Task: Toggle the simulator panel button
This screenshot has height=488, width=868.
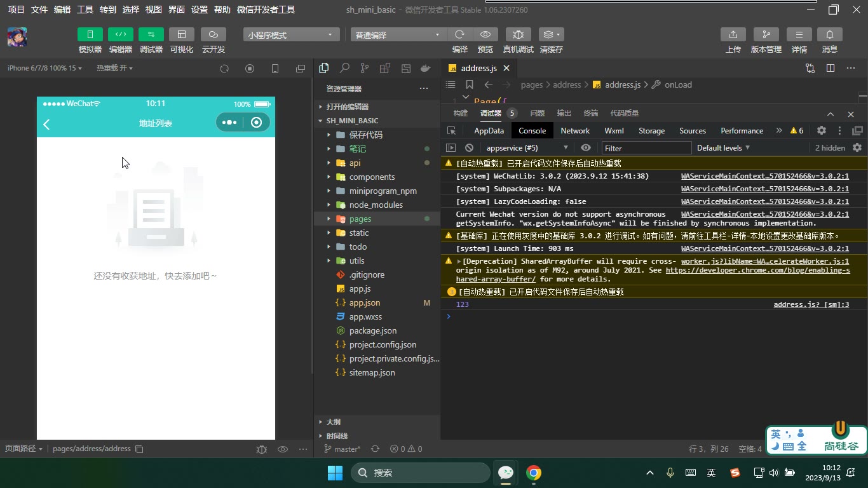Action: click(90, 34)
